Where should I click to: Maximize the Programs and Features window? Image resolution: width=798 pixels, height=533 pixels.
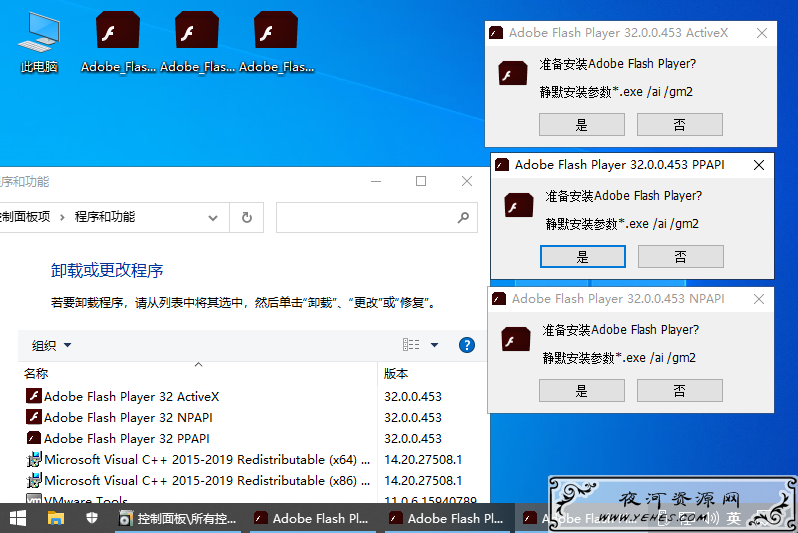point(421,181)
